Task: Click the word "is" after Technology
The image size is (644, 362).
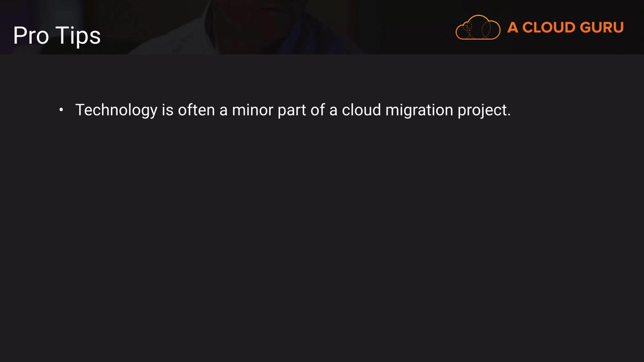Action: [167, 110]
